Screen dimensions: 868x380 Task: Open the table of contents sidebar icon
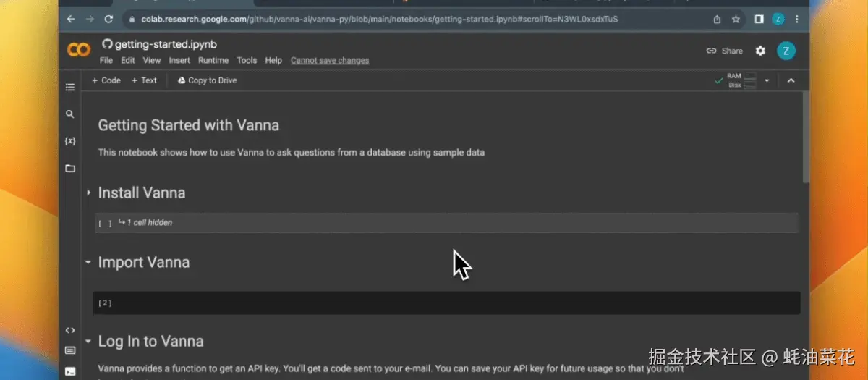point(70,88)
